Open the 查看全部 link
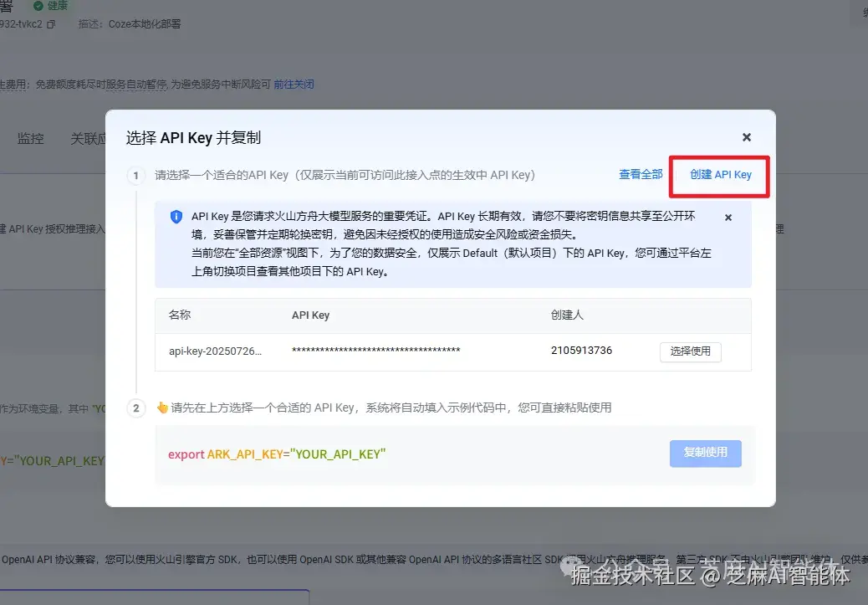 (641, 174)
